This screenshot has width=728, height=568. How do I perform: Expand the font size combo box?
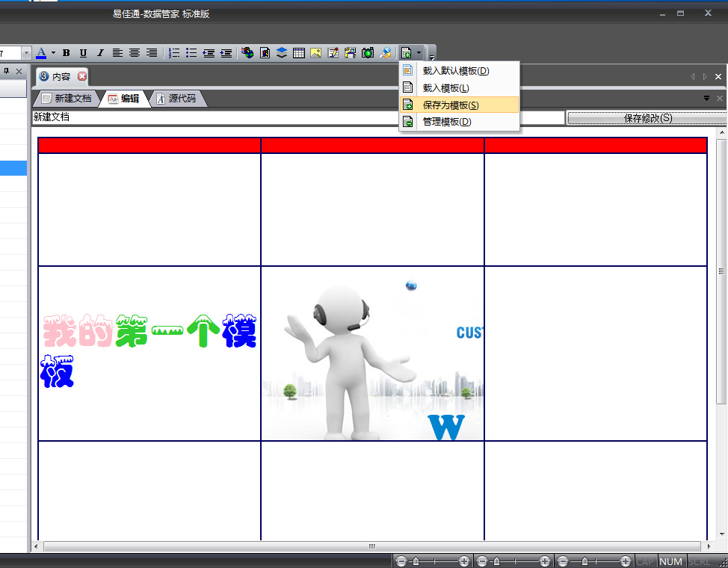click(26, 53)
